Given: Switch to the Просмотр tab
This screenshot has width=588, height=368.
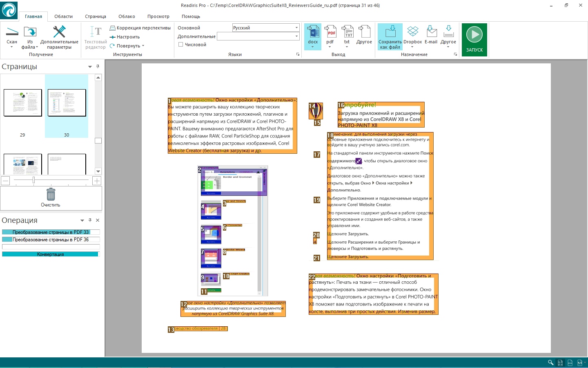Looking at the screenshot, I should 158,16.
